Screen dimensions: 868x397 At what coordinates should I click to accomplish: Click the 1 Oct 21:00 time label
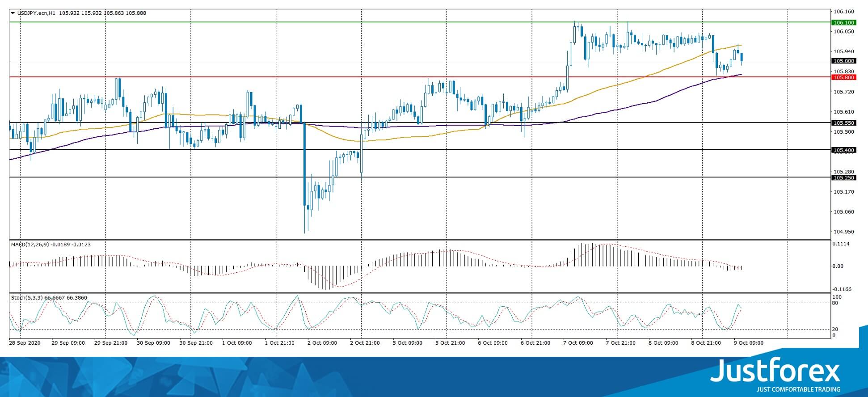click(x=279, y=343)
